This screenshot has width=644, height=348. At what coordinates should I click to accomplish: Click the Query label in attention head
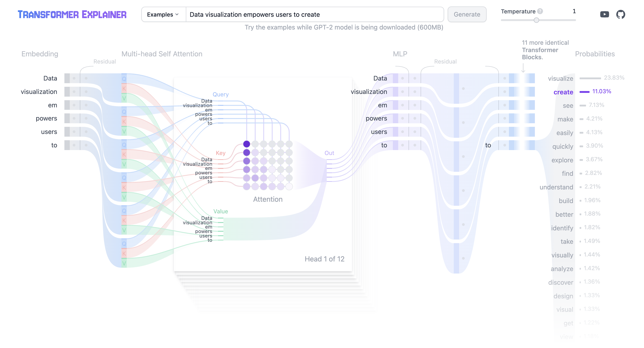click(x=220, y=94)
